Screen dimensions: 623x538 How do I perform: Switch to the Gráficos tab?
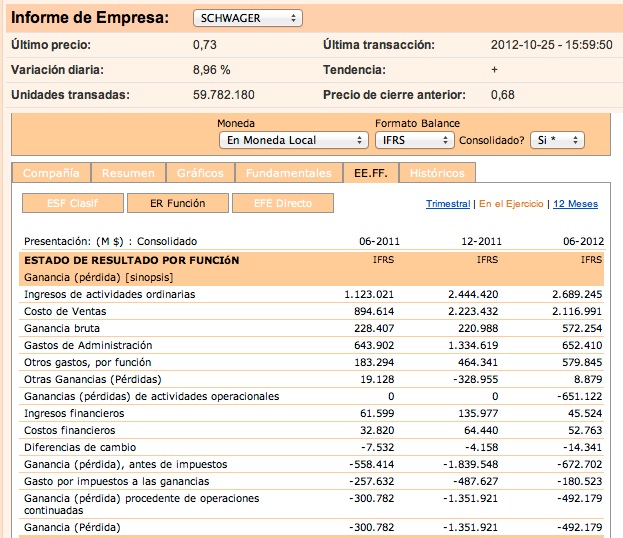(x=200, y=173)
